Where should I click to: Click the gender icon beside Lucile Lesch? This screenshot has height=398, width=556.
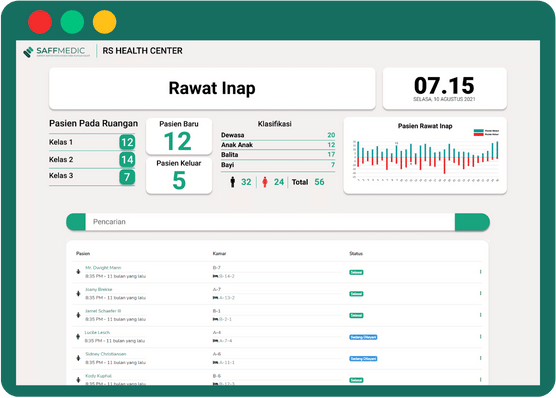[x=78, y=336]
